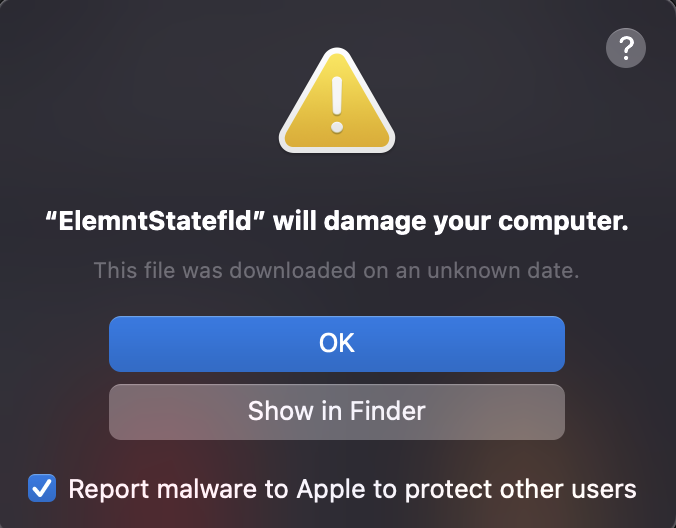Reveal ElemntStatefld file in Finder
This screenshot has height=528, width=676.
(337, 411)
